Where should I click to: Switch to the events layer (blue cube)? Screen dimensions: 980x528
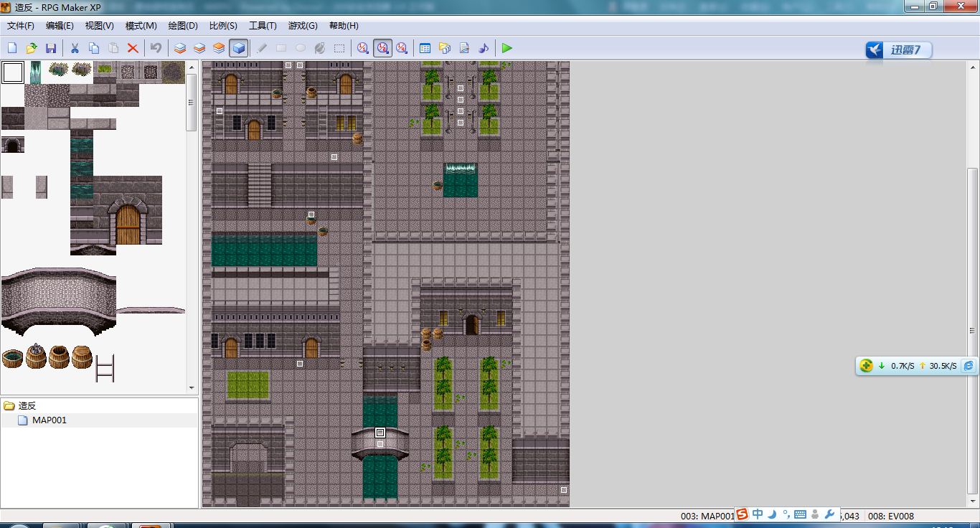tap(238, 48)
